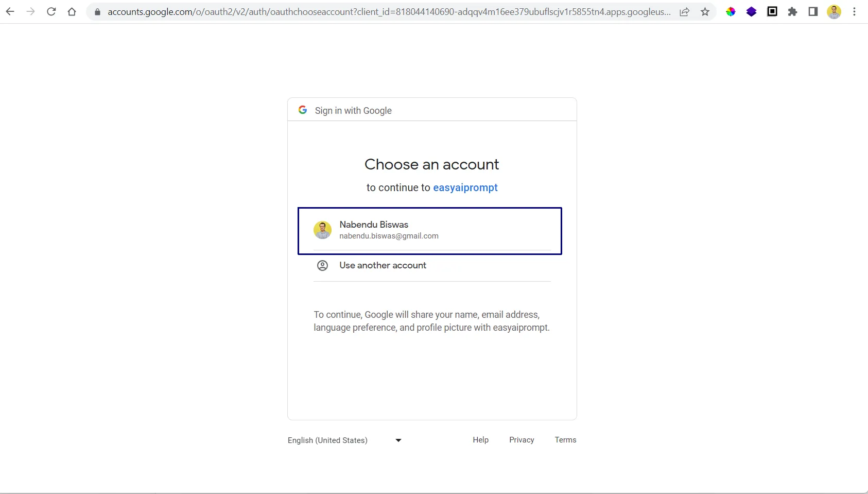
Task: Open the Extensions puzzle icon
Action: [x=793, y=11]
